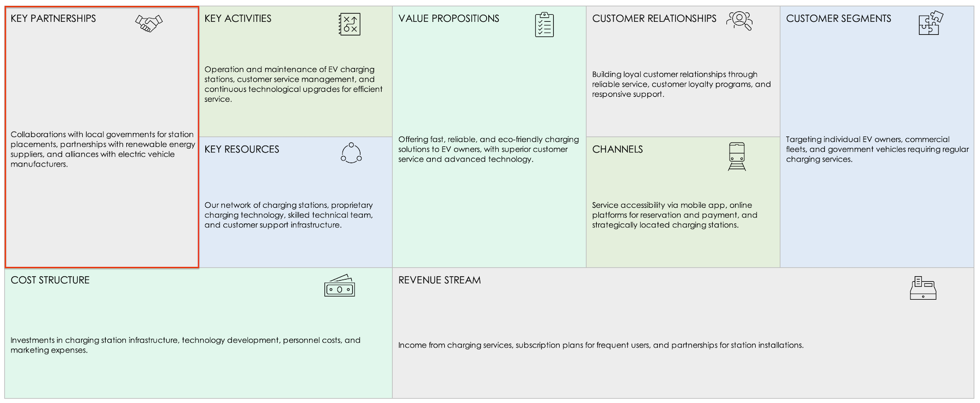Click the Revenue Stream income description
Viewport: 980px width, 403px height.
[x=601, y=345]
